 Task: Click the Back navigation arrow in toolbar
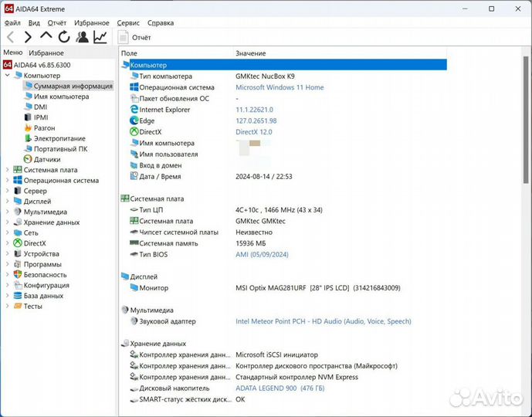[10, 37]
